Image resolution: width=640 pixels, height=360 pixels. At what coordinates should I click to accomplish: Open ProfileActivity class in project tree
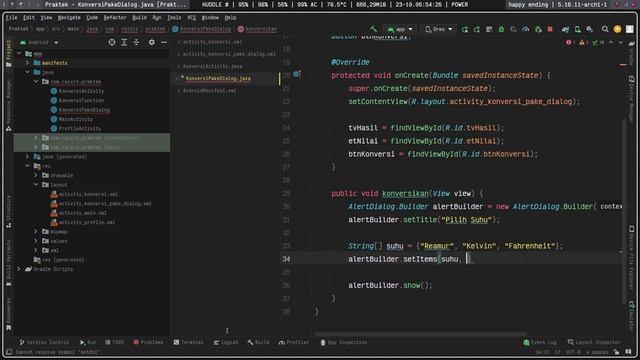coord(76,129)
